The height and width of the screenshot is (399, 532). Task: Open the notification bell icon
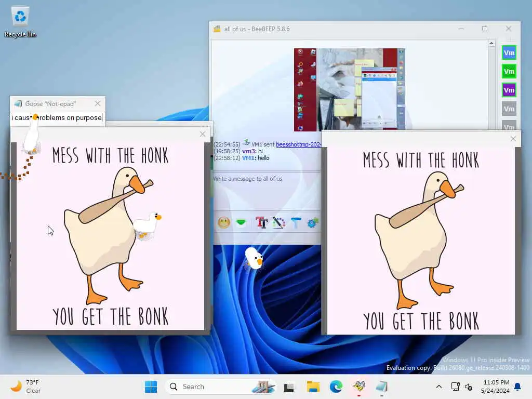518,387
